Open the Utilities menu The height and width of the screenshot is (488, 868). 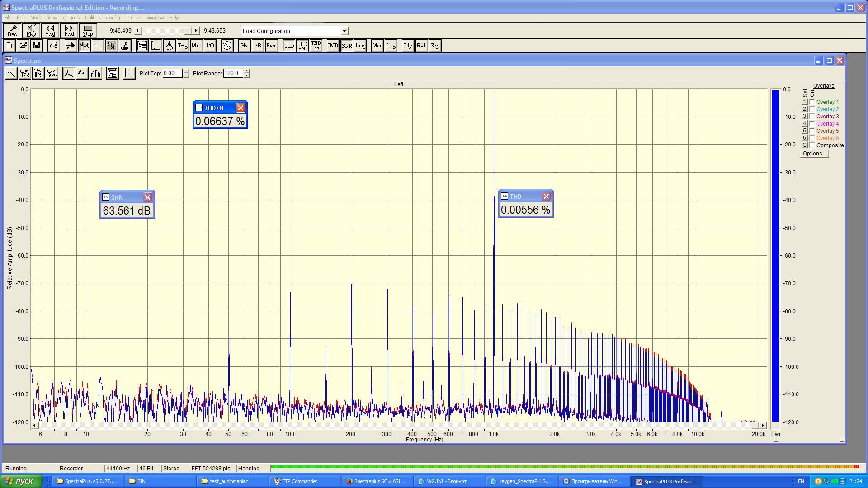pos(93,18)
